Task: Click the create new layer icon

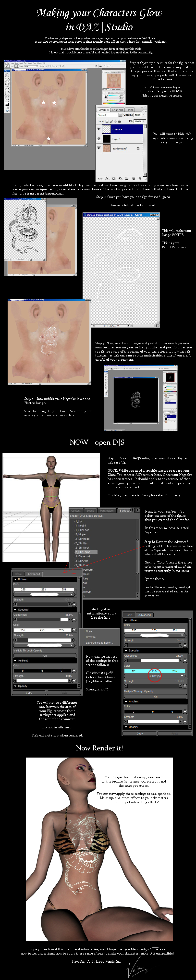Action: tap(133, 178)
